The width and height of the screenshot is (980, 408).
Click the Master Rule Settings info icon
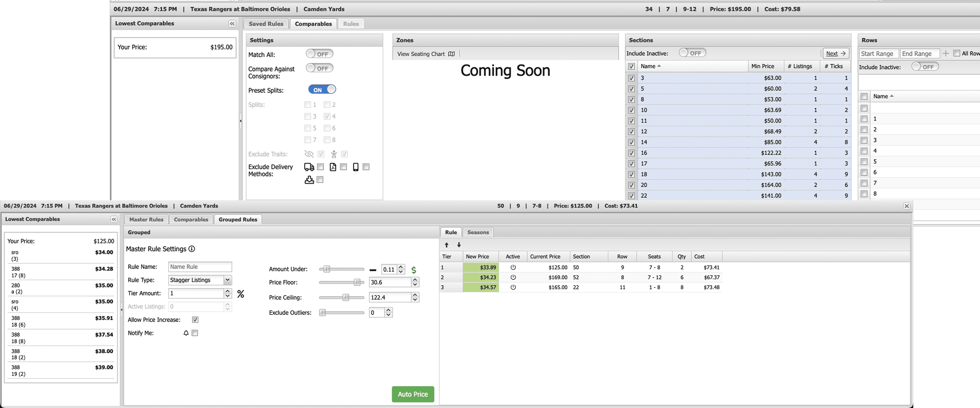[192, 249]
